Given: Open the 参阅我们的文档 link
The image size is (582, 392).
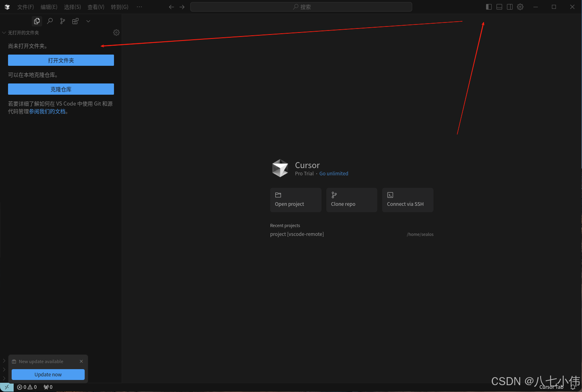Looking at the screenshot, I should (x=47, y=112).
